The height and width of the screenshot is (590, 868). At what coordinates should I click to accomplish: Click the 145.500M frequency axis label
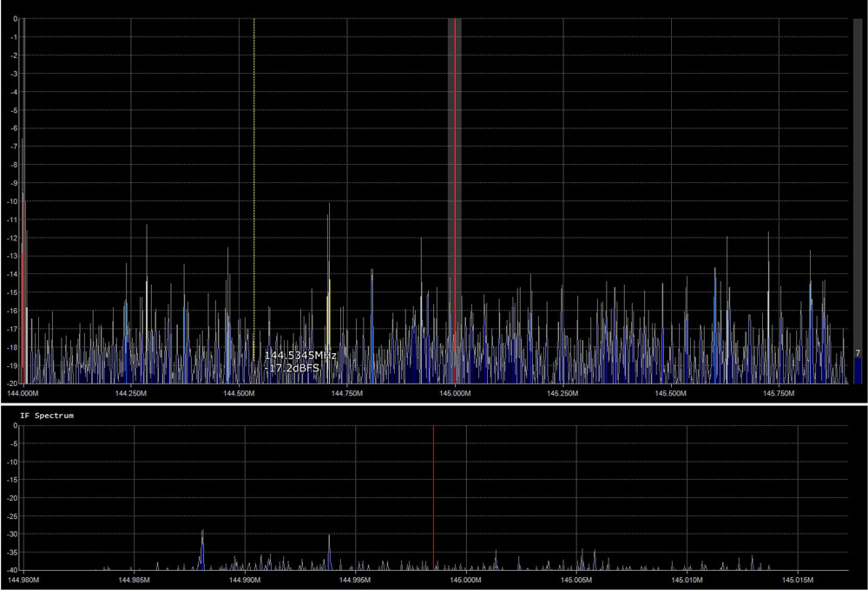coord(671,393)
